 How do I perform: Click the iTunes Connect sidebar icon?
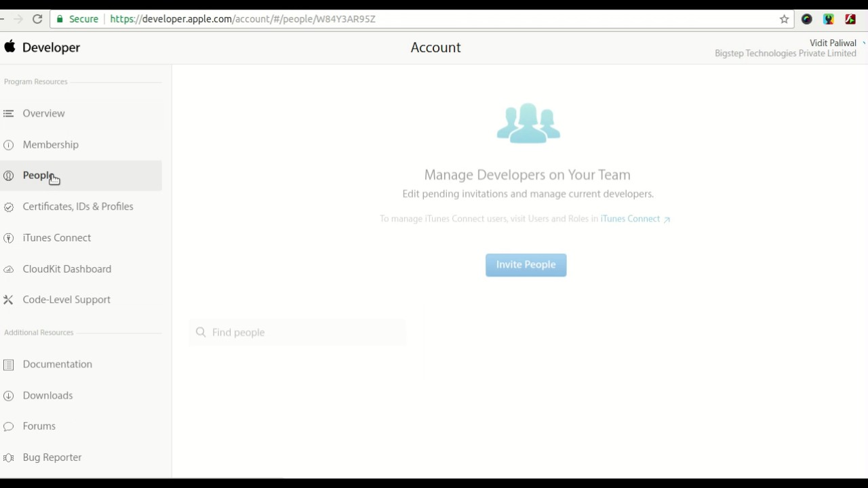8,238
